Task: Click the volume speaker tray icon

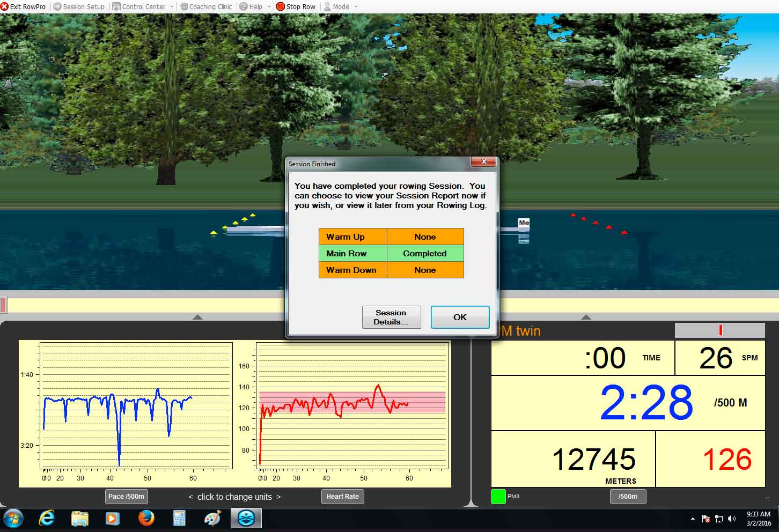Action: click(x=732, y=519)
